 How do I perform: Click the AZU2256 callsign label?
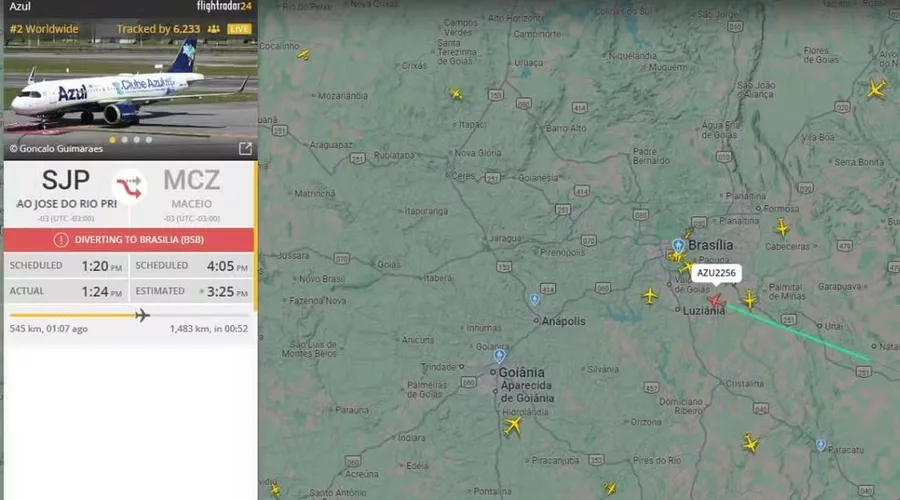(x=716, y=273)
